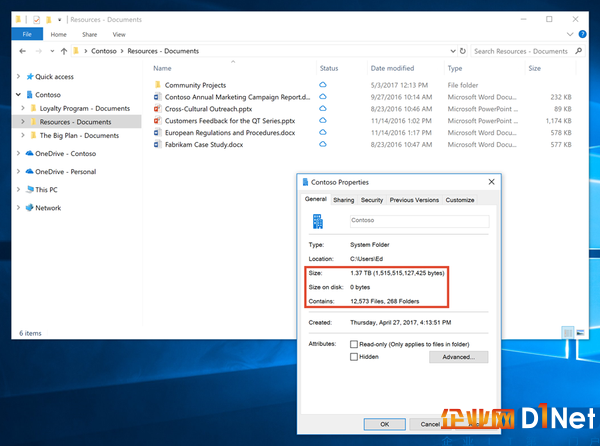The height and width of the screenshot is (446, 600).
Task: Click cloud status of Cross-Cultural Outreach.pptx
Action: click(x=323, y=109)
